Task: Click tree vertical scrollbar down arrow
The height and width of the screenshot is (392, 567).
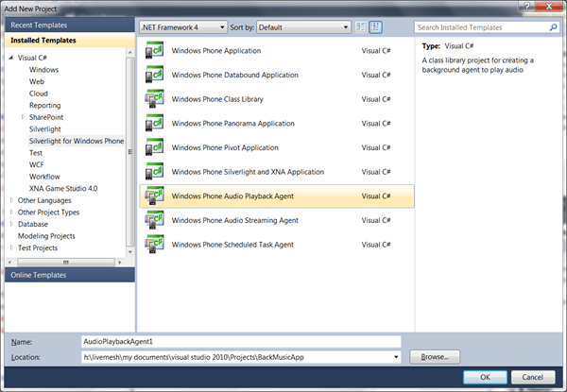Action: click(x=129, y=252)
